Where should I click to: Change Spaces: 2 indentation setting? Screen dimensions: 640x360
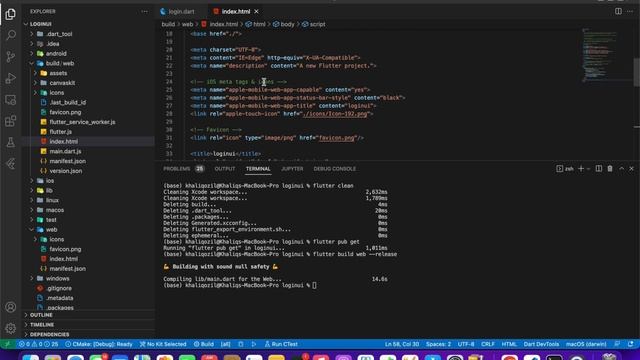(x=438, y=344)
